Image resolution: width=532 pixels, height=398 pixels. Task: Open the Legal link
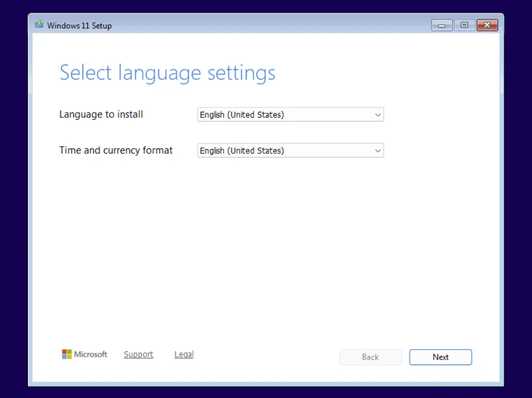click(184, 354)
